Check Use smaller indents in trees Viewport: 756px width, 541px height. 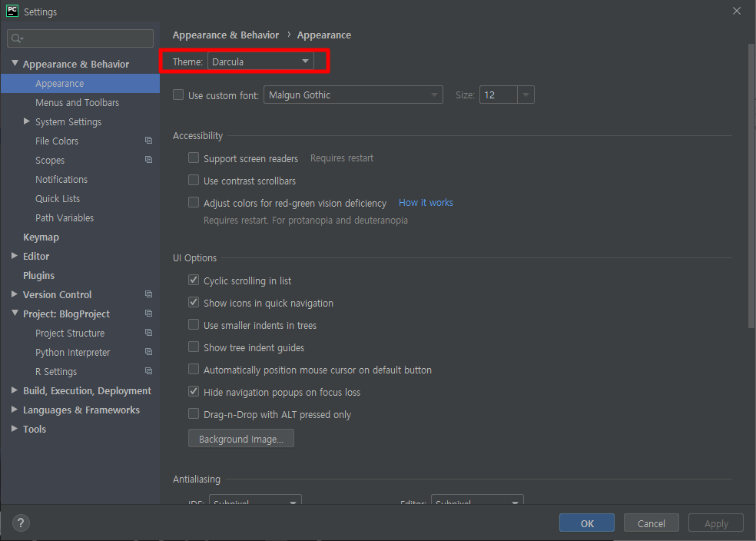194,324
